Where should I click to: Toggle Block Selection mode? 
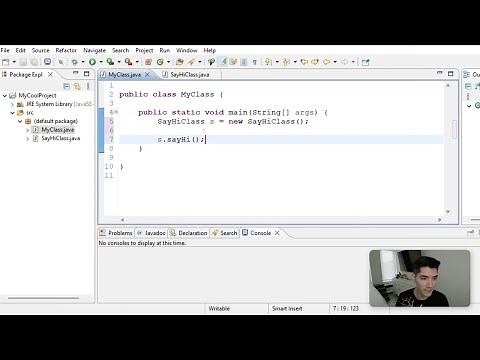click(x=244, y=62)
